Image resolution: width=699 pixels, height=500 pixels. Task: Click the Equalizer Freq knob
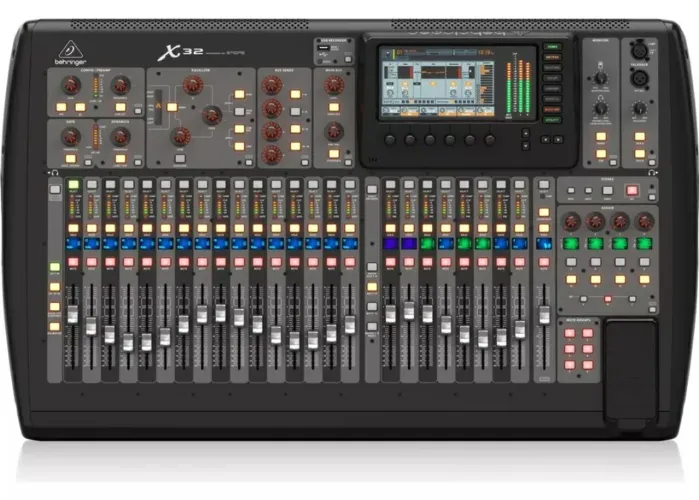tap(212, 115)
